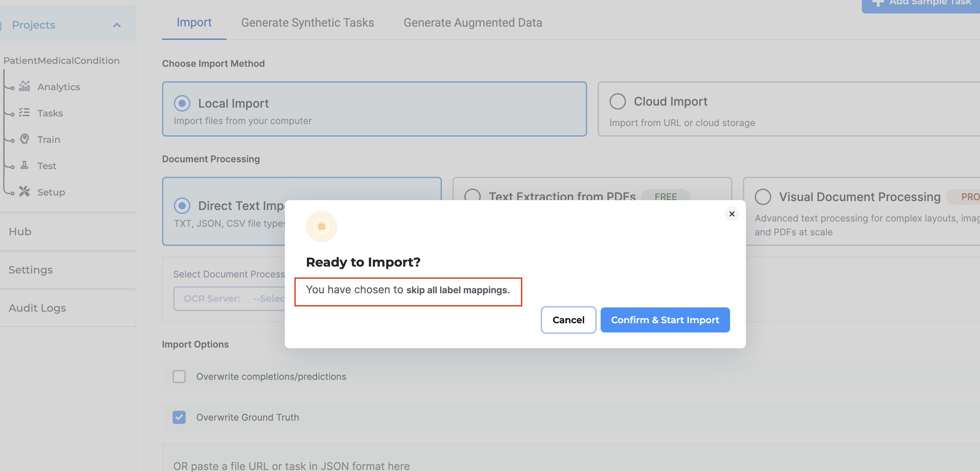Image resolution: width=980 pixels, height=472 pixels.
Task: Click the Add Sample Task button
Action: (921, 4)
